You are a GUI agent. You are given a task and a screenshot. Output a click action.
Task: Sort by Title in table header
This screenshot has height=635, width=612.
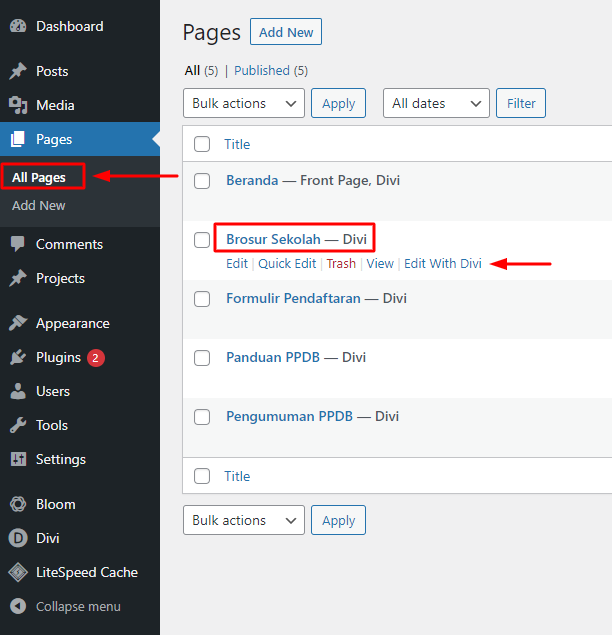tap(237, 144)
